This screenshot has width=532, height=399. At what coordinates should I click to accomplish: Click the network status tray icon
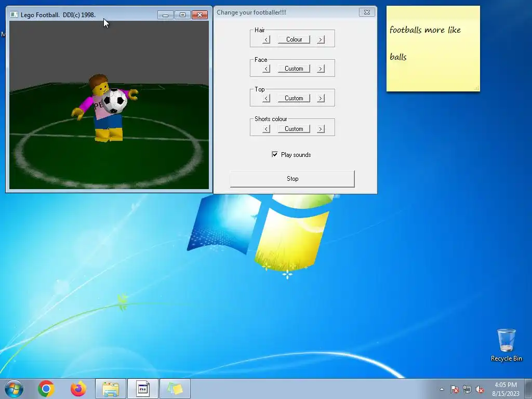[467, 389]
